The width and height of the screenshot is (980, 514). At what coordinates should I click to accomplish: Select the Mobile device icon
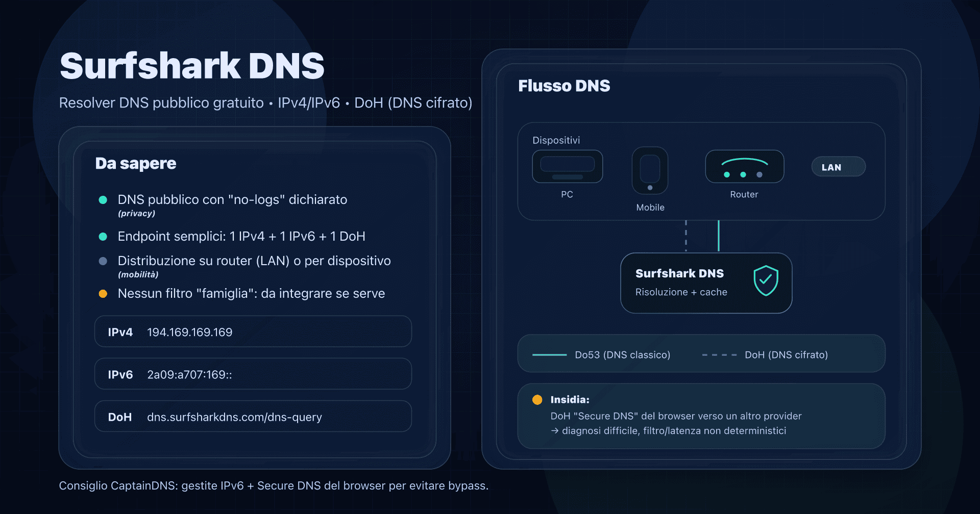pos(649,171)
